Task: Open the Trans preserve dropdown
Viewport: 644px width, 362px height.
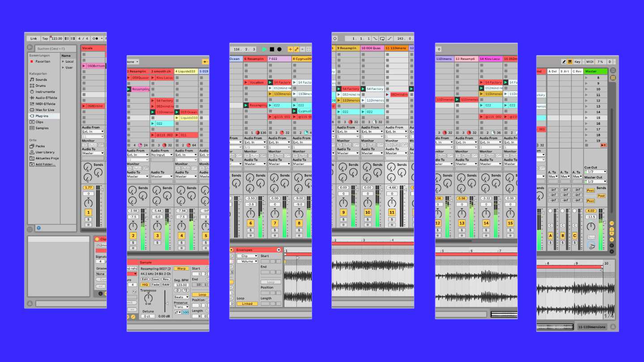Action: (181, 307)
